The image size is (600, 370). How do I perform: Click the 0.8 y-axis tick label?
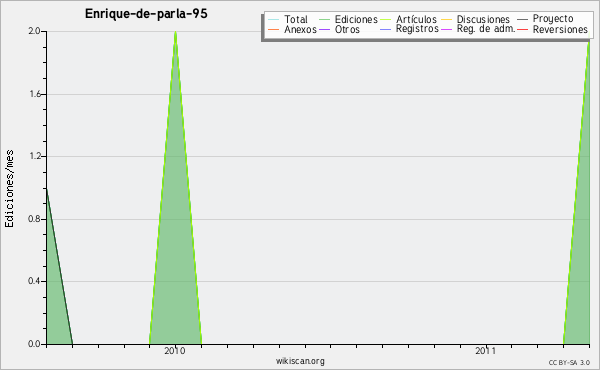coord(34,219)
